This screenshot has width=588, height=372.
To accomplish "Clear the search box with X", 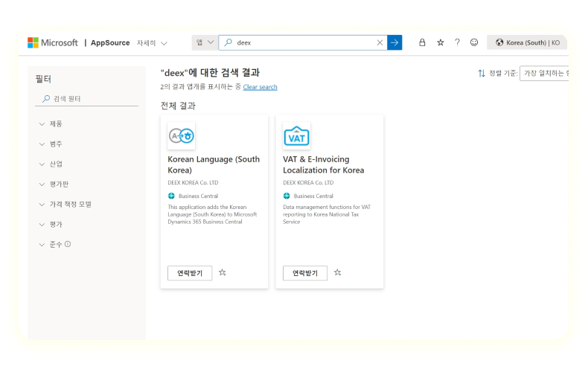I will pos(380,42).
